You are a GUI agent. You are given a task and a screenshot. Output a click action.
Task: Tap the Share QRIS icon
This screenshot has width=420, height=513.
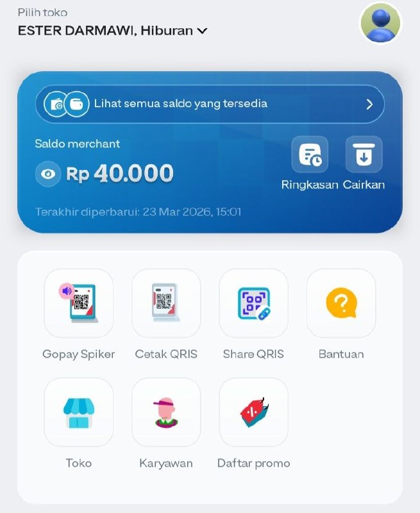coord(253,303)
